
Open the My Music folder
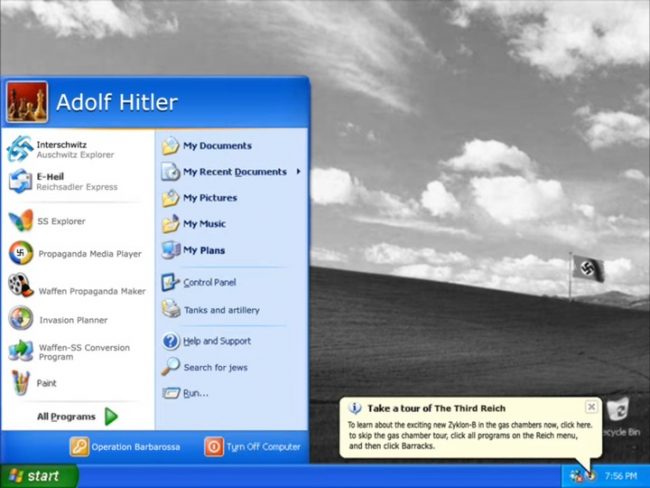point(194,224)
